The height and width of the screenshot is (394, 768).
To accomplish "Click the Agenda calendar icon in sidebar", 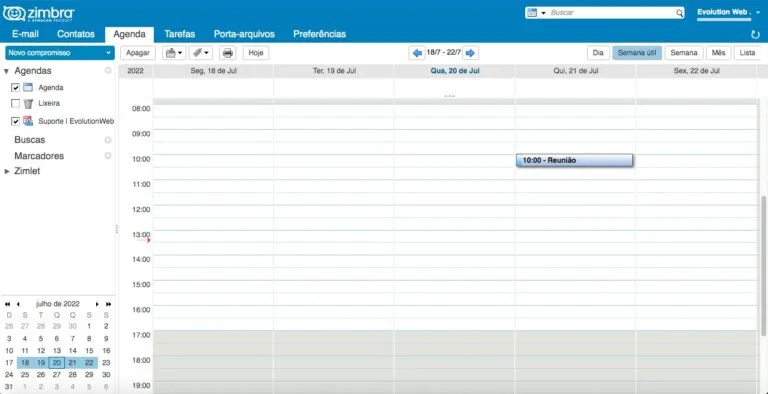I will (28, 87).
